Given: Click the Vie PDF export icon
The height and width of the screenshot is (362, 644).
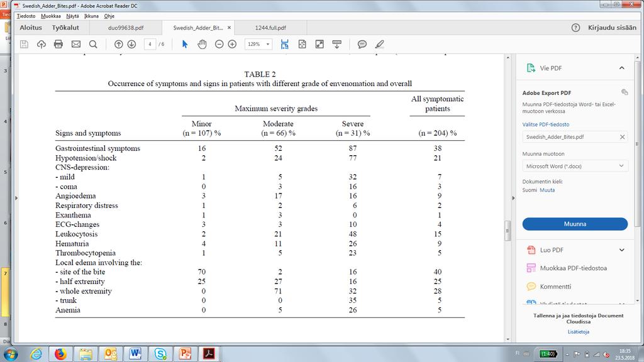Looking at the screenshot, I should [x=531, y=68].
